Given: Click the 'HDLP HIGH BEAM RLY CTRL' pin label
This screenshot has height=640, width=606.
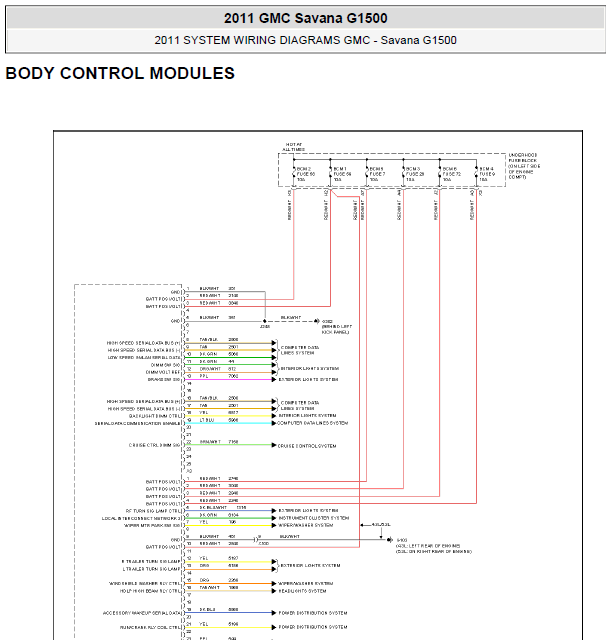Looking at the screenshot, I should coord(150,591).
